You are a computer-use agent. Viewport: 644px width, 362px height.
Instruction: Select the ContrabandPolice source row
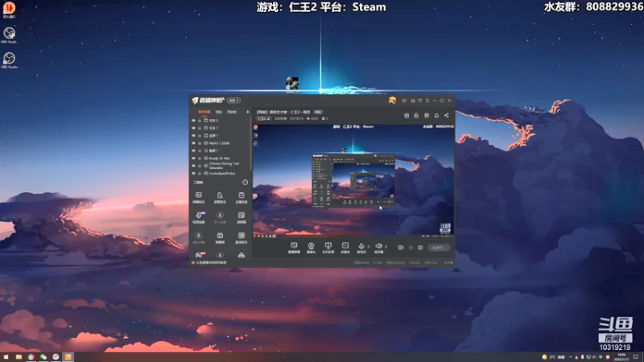pyautogui.click(x=221, y=173)
